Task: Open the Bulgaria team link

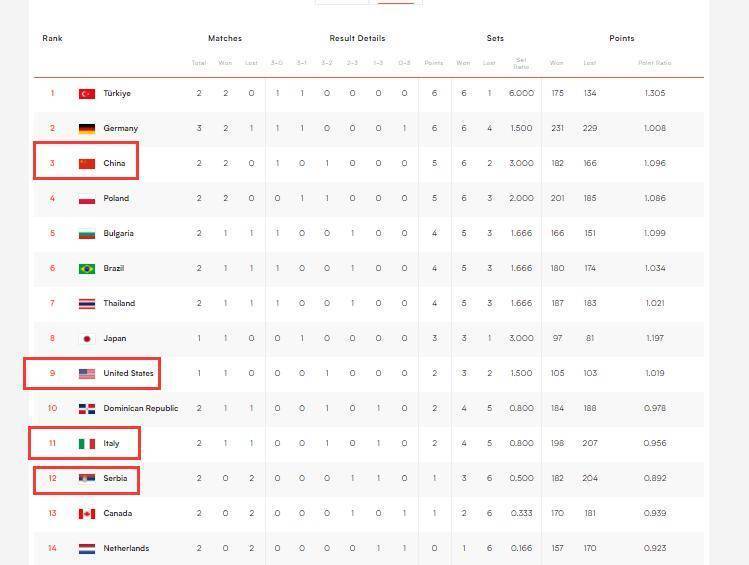Action: click(x=118, y=233)
